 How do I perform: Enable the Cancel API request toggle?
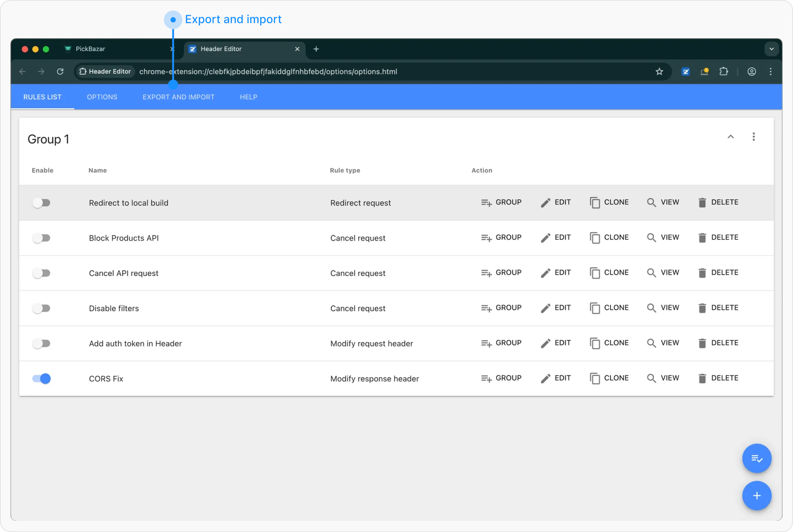(41, 273)
